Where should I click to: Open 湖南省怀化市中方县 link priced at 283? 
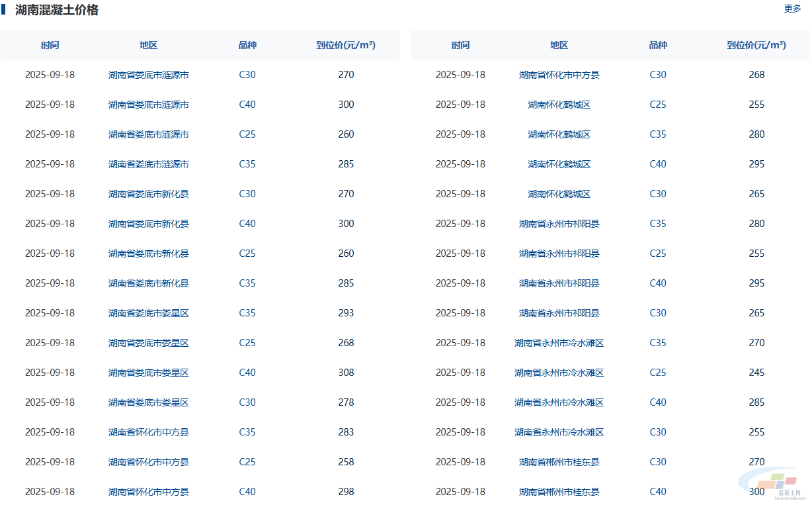point(148,432)
